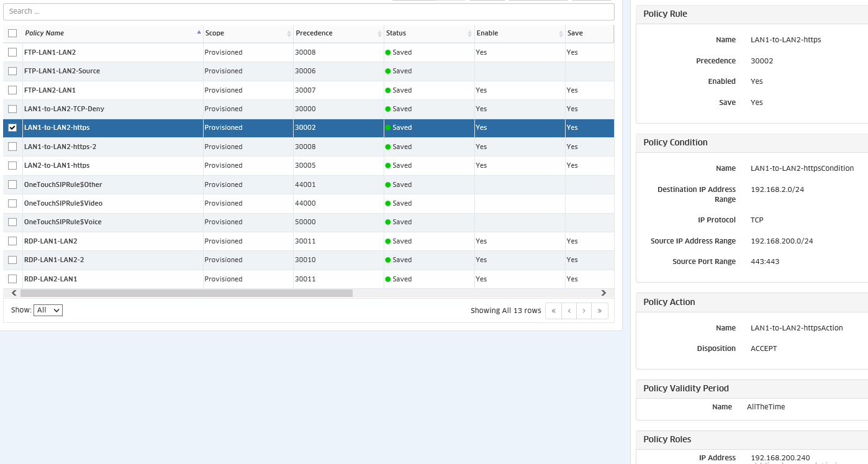
Task: Sort table by Status column
Action: click(396, 34)
